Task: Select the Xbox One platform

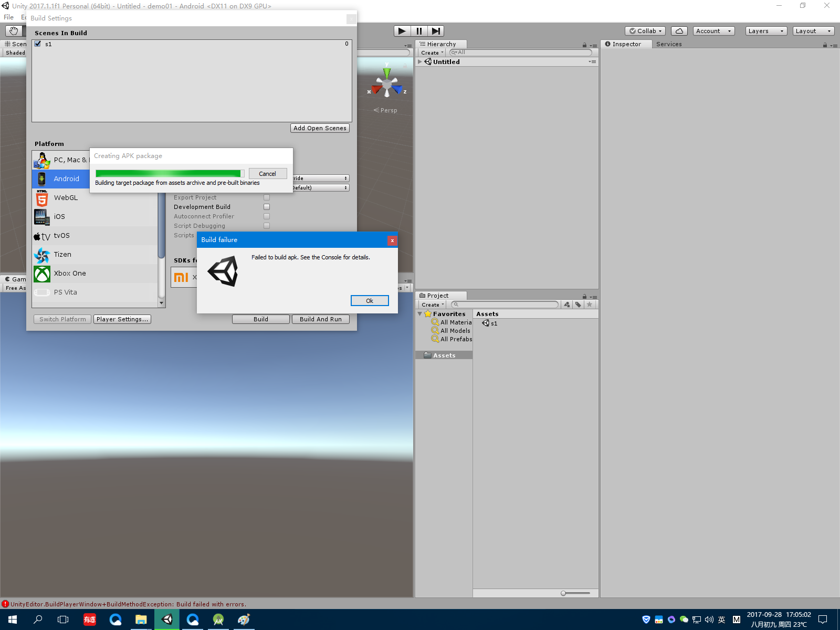Action: point(95,274)
